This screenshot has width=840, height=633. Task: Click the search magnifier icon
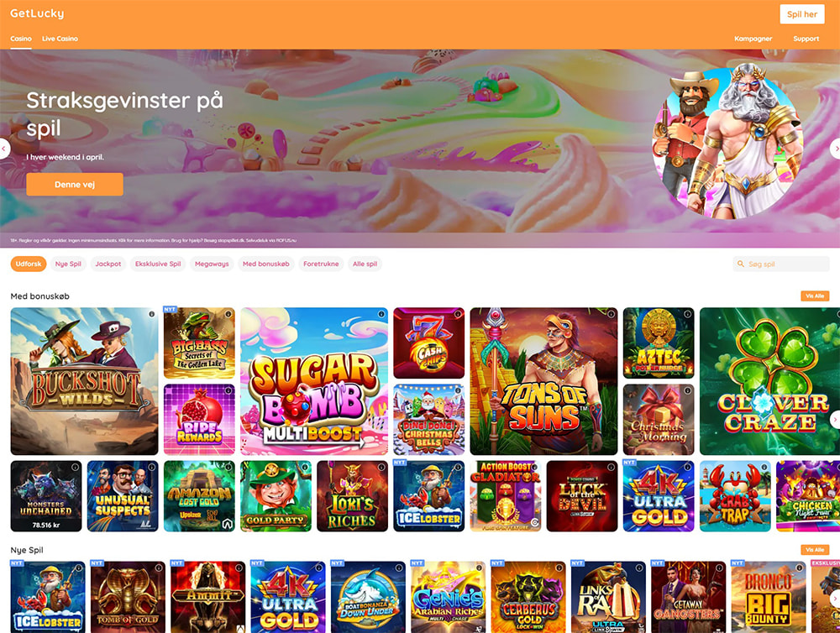click(741, 264)
